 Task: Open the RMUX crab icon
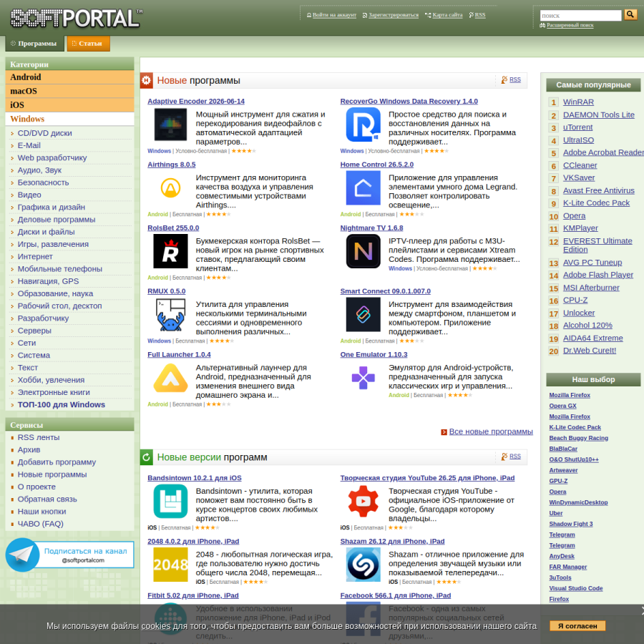[x=170, y=315]
